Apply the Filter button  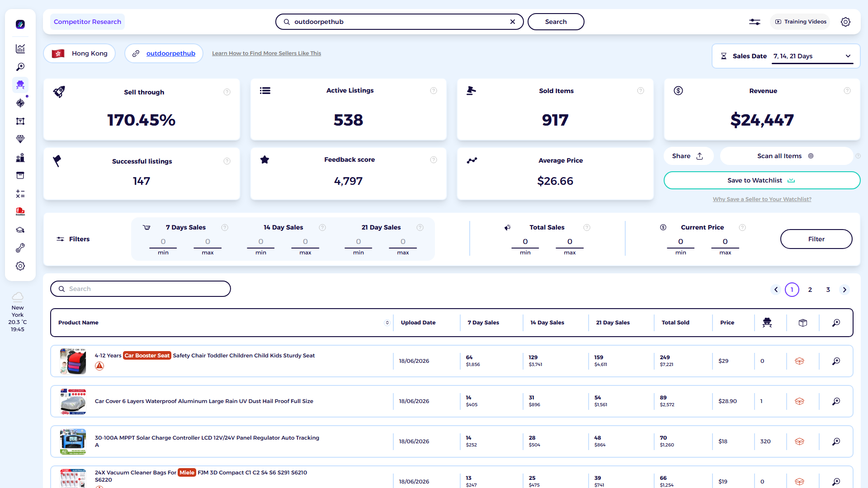(x=816, y=239)
